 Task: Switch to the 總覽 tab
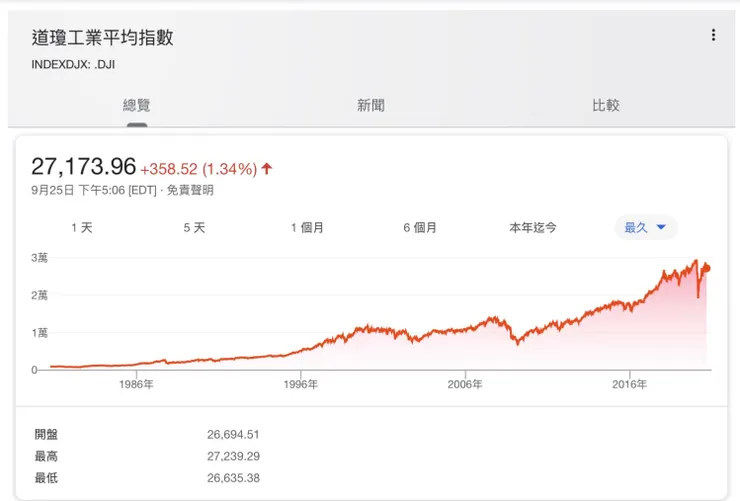click(136, 105)
